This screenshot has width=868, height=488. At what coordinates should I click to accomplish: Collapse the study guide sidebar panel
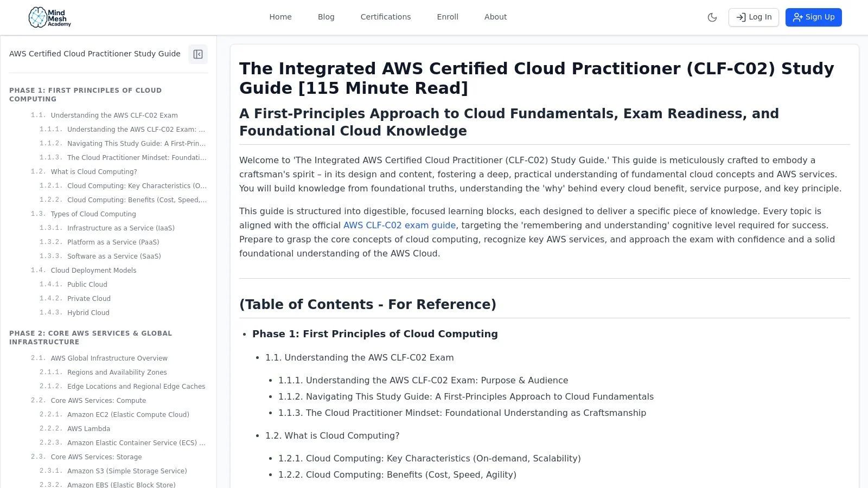[x=198, y=54]
